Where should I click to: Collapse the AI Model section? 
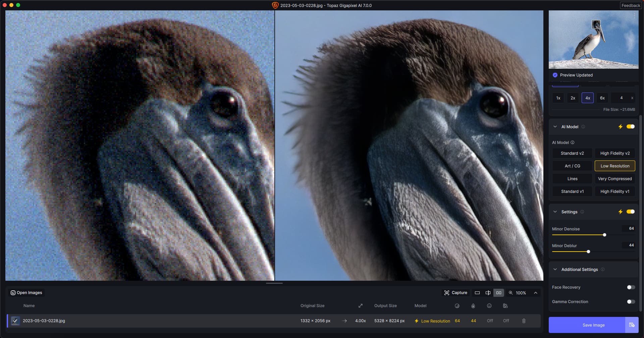555,127
